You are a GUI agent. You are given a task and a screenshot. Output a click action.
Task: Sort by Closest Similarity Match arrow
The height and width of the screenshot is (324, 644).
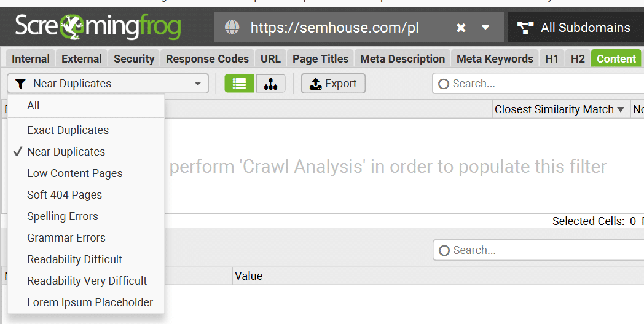point(621,109)
